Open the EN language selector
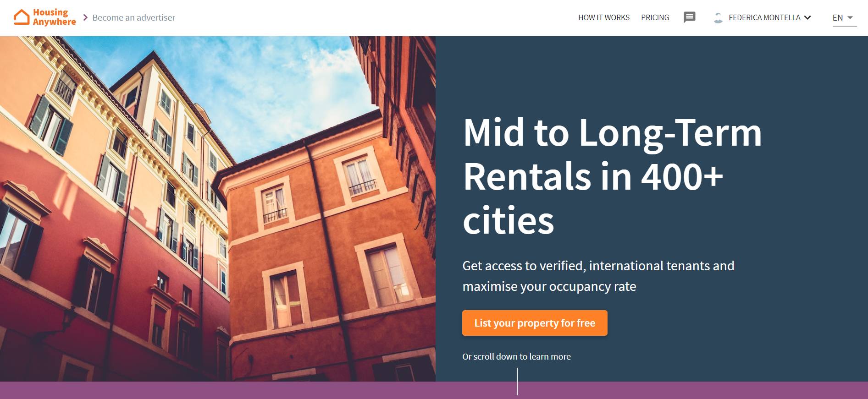 pos(844,18)
